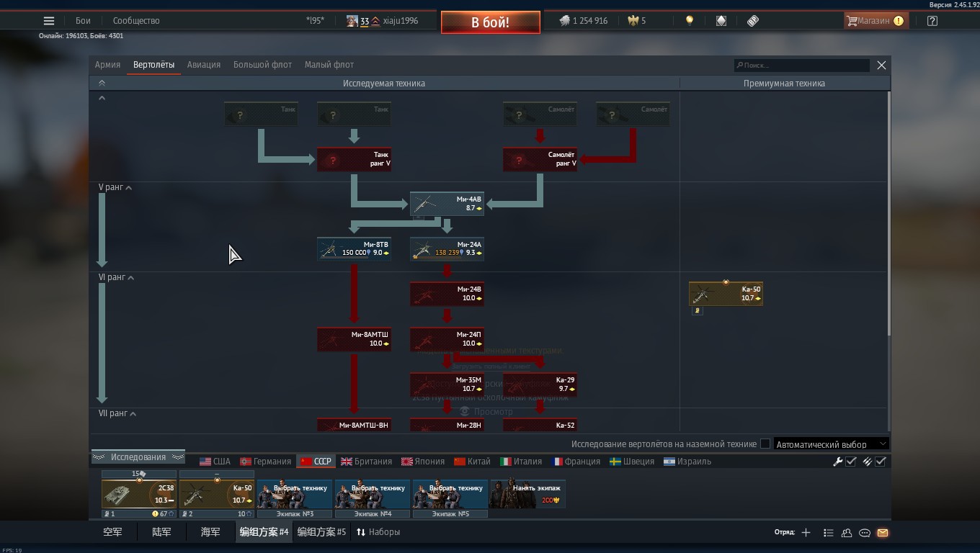This screenshot has height=553, width=980.
Task: Open the Наборы presets selector
Action: [x=378, y=532]
